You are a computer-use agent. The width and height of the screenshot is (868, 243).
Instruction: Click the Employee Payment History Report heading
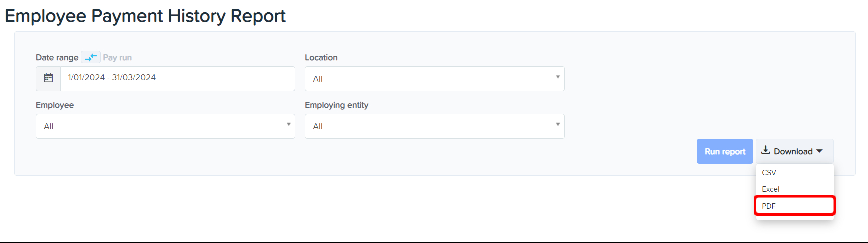click(145, 16)
